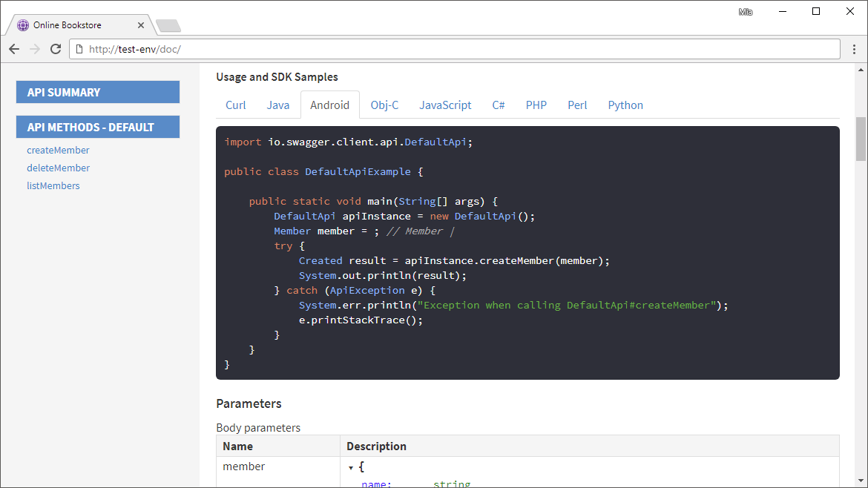Click the 'Parameters' heading
This screenshot has height=488, width=868.
click(249, 403)
